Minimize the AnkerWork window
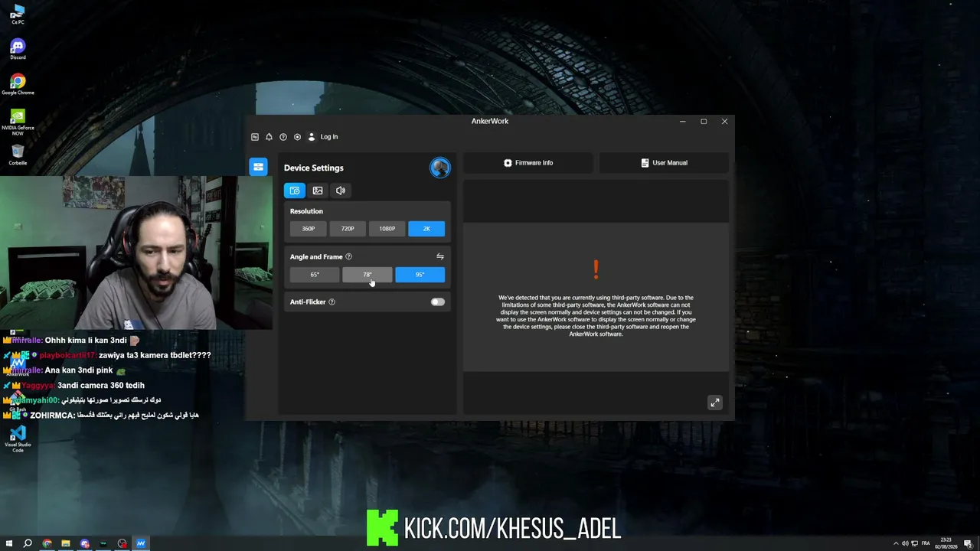The width and height of the screenshot is (980, 551). [683, 122]
